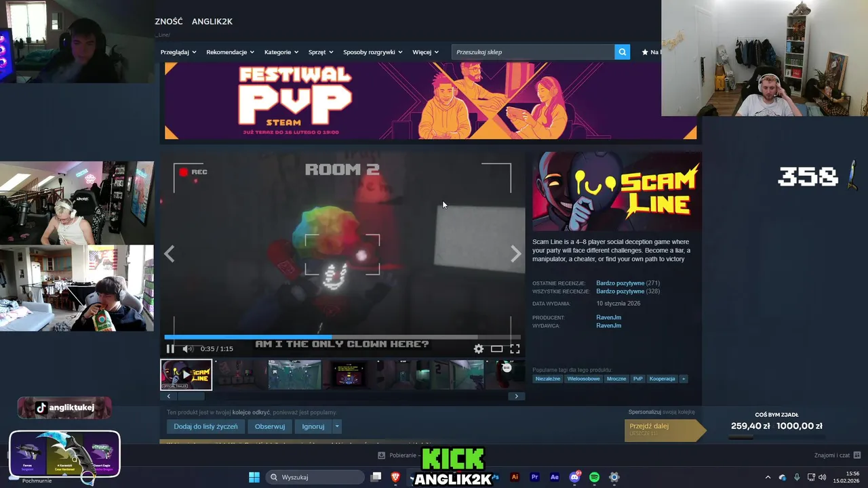Show the next media with right arrow
This screenshot has height=488, width=868.
[516, 253]
